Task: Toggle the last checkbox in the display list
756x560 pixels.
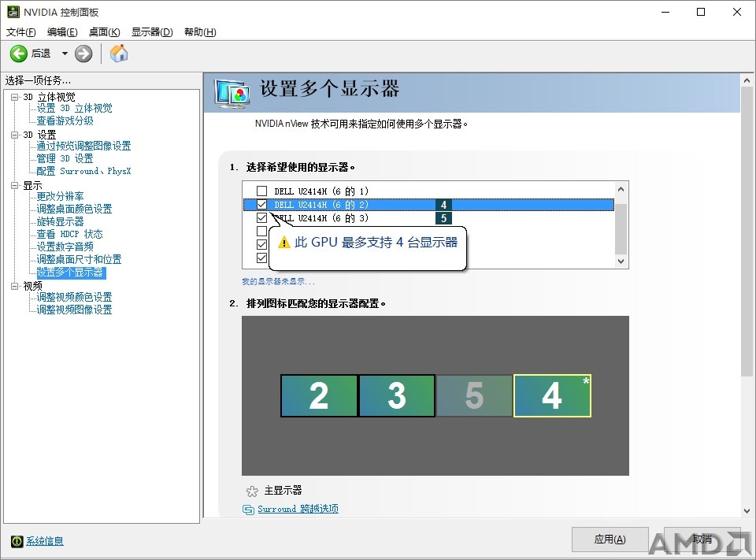Action: [261, 258]
